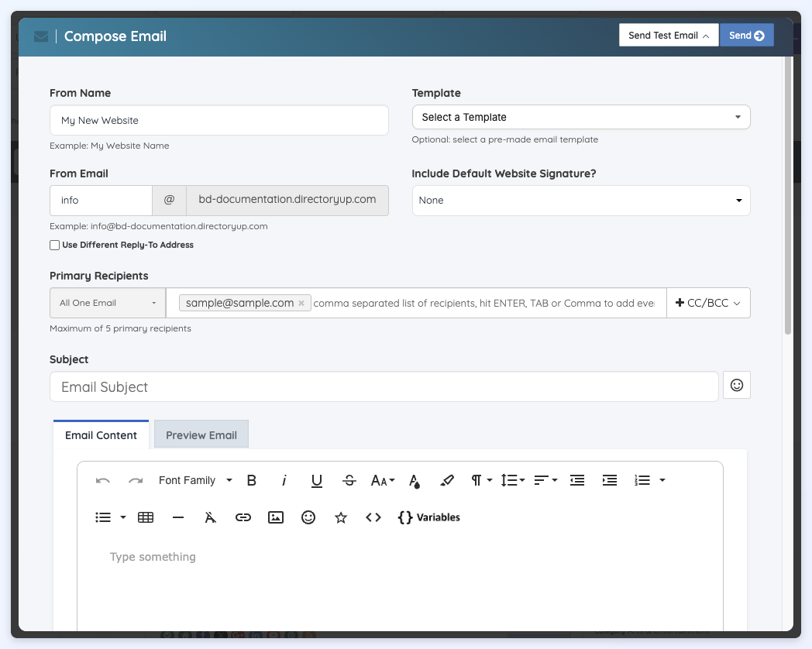Insert an ordered list
The image size is (812, 649).
tap(642, 481)
